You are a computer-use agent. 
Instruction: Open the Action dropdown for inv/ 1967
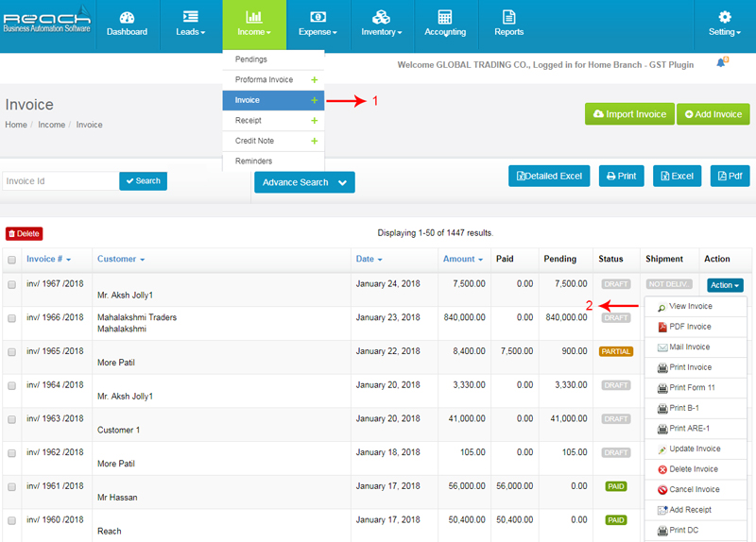tap(725, 285)
